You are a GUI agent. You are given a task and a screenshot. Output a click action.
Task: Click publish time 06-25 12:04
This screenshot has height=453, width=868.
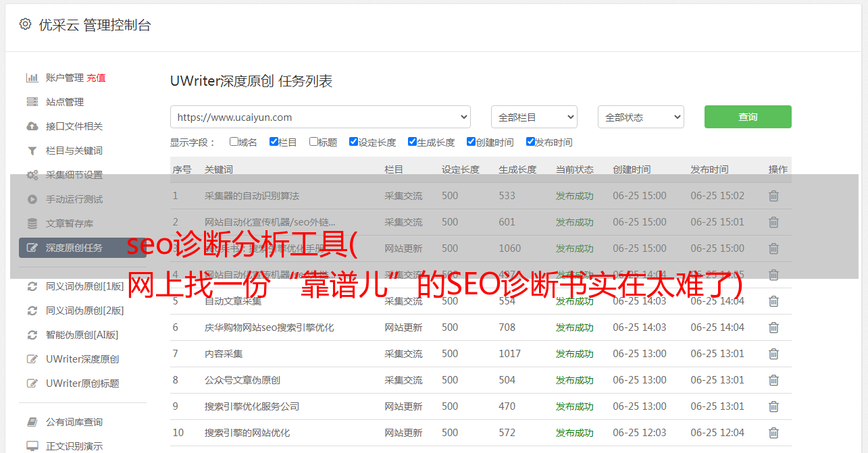(x=717, y=433)
